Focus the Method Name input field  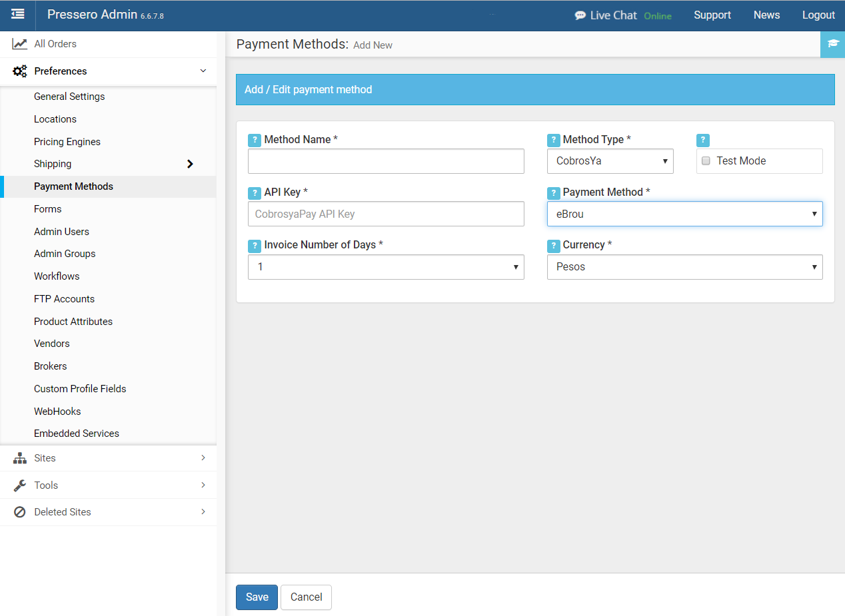386,161
